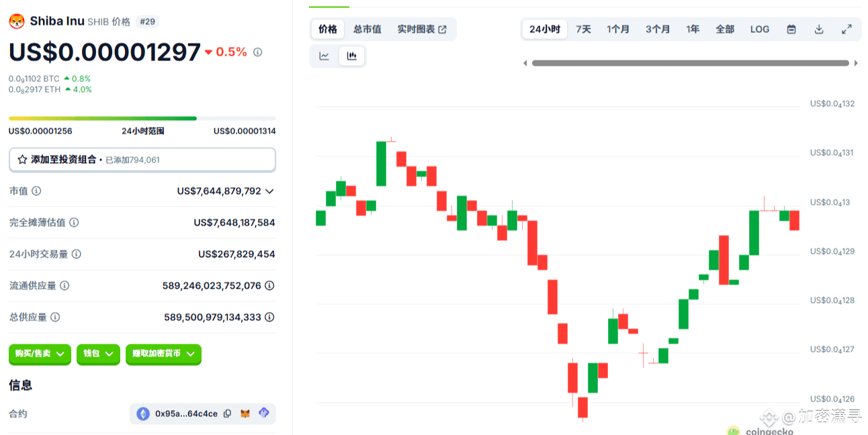Open info icon after 589,246,023,752,076 value
Viewport: 868px width, 435px height.
[269, 285]
